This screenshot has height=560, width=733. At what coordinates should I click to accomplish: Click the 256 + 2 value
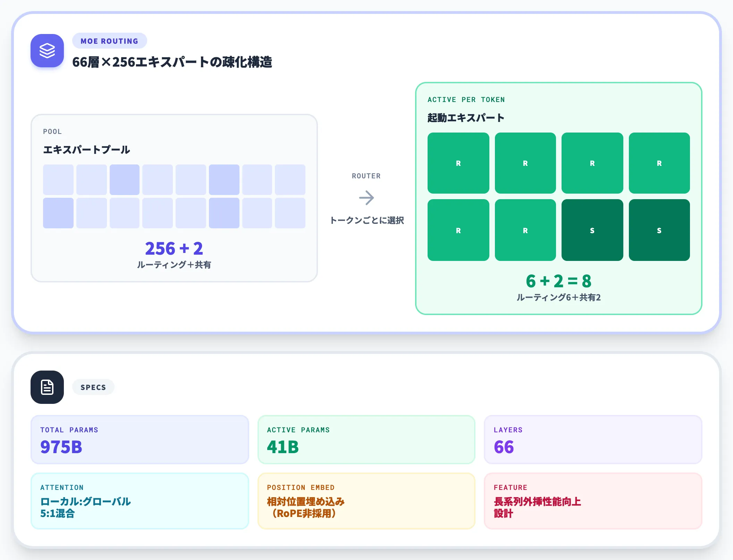pos(174,248)
